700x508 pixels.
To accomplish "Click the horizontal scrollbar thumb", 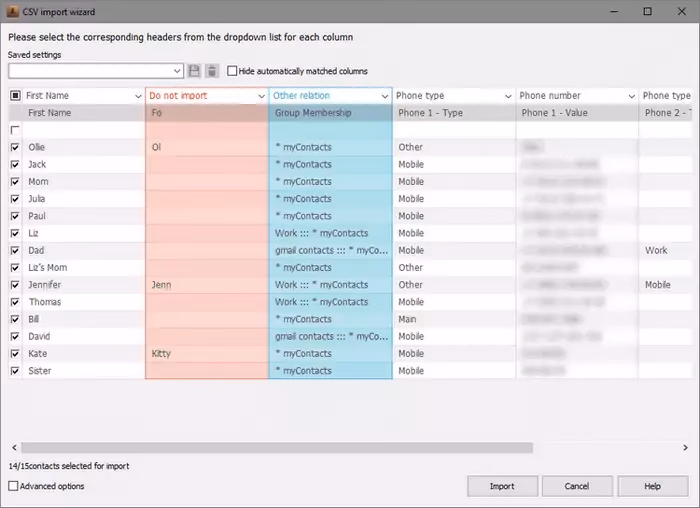I will (x=277, y=448).
